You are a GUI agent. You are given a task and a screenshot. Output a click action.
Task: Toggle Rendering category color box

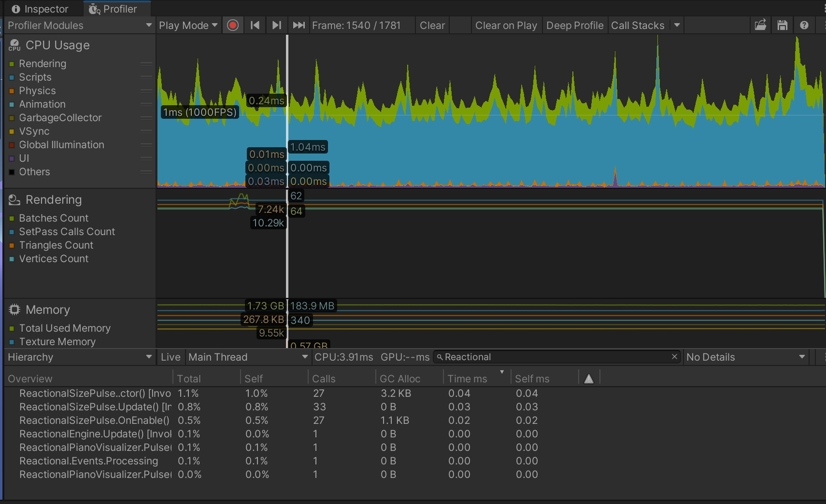pos(12,64)
